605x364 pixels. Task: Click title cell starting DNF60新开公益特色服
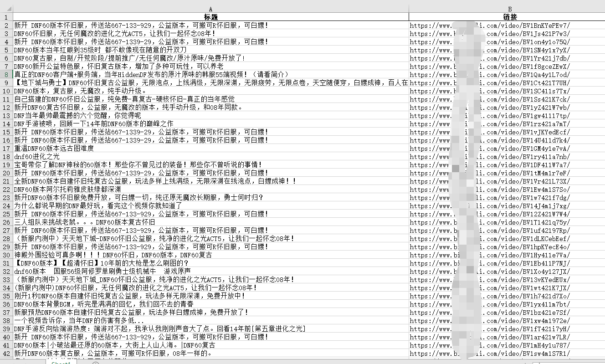coord(210,66)
